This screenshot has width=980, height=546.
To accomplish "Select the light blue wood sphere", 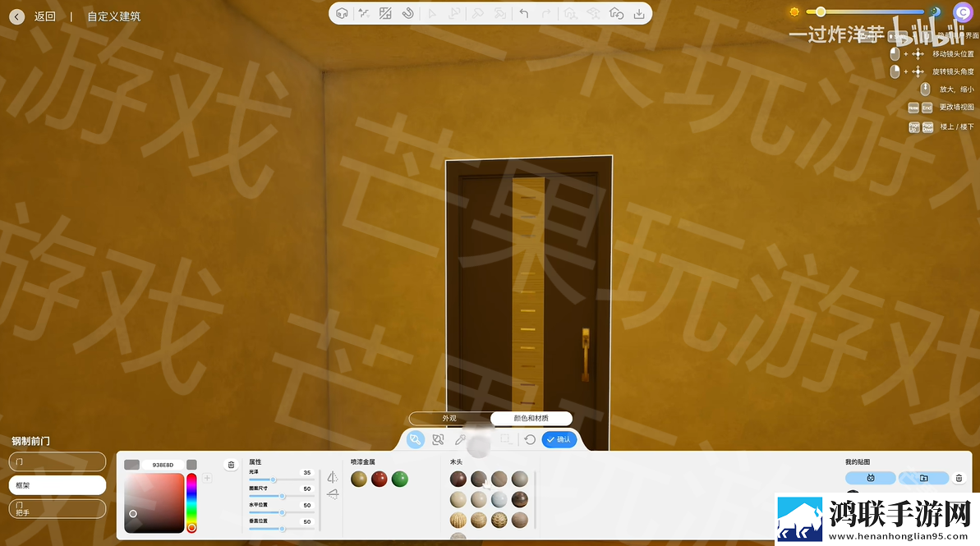I will [499, 500].
